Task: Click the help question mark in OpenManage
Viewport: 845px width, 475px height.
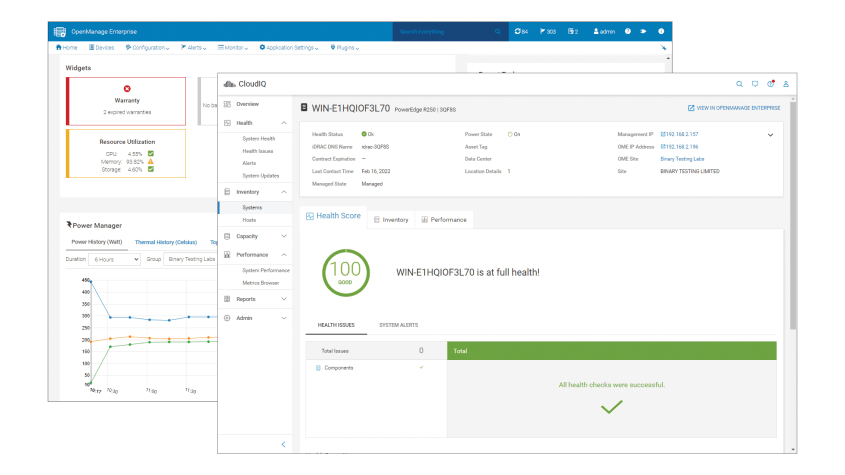Action: coord(628,31)
